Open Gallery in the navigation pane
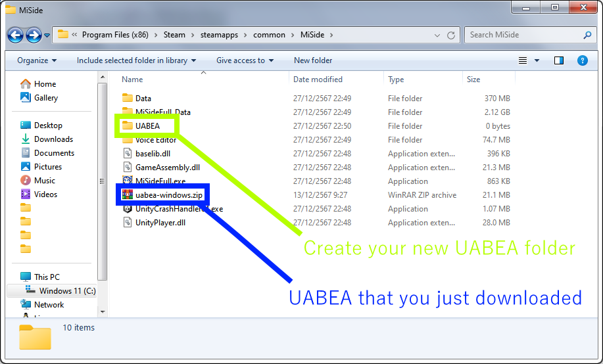 point(39,98)
